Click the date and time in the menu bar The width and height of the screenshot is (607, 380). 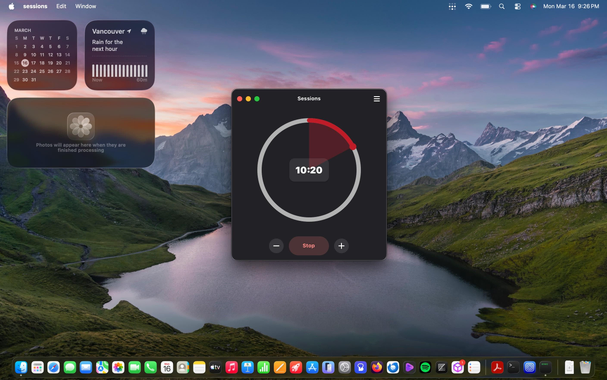(571, 6)
